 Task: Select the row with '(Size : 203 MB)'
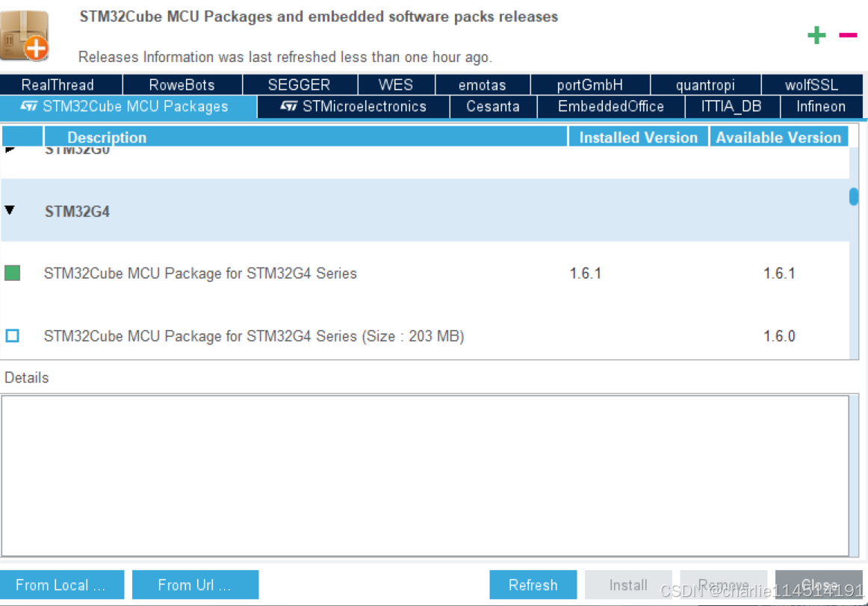click(x=425, y=336)
